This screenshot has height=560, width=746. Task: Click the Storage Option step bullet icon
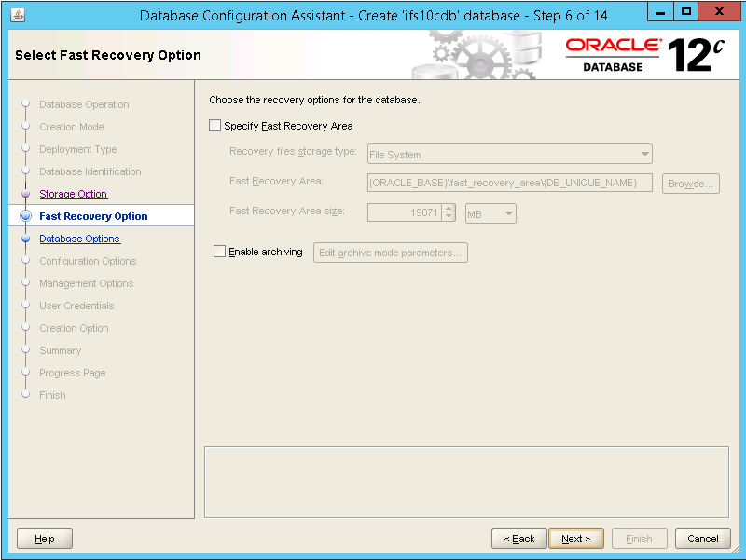25,194
